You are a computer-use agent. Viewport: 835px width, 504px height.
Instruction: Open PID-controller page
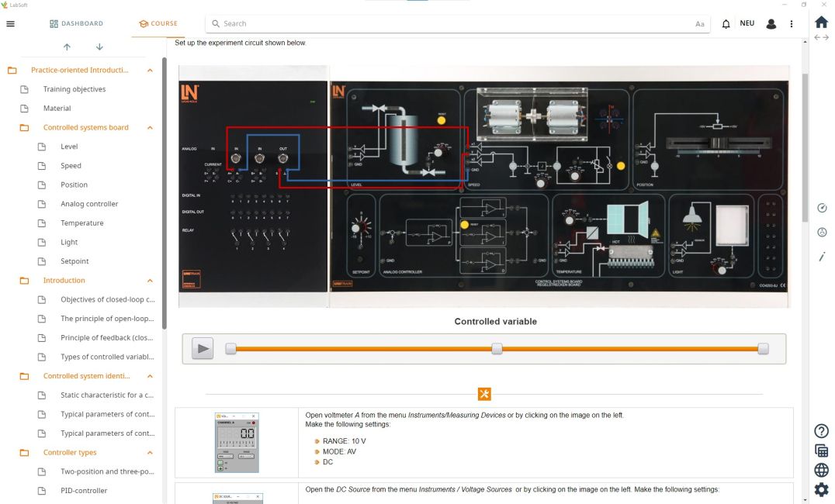(84, 491)
